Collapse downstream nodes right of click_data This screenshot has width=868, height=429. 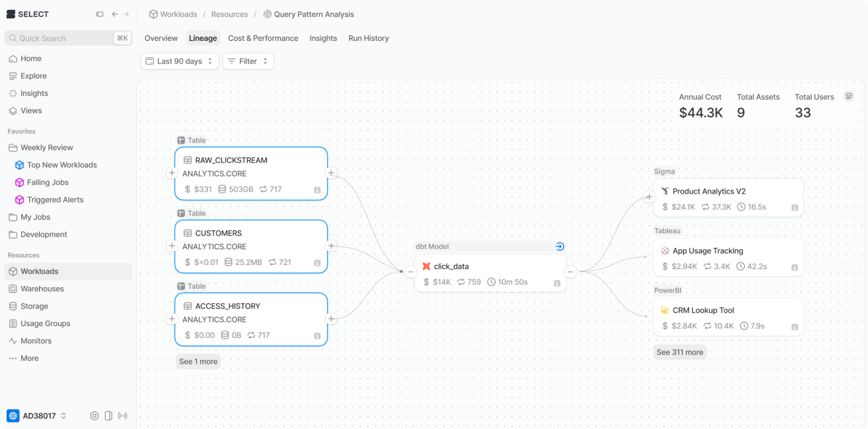[570, 272]
